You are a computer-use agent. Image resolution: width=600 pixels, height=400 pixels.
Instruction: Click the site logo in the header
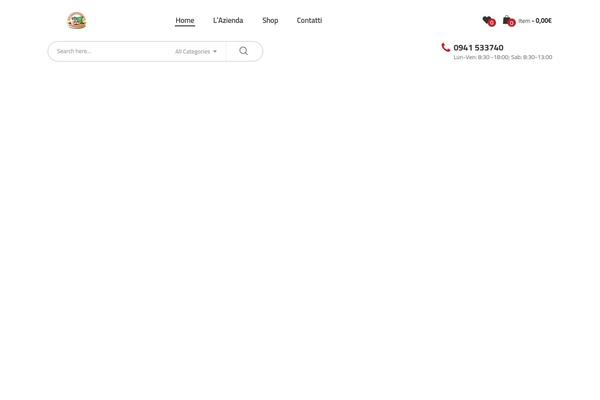77,21
